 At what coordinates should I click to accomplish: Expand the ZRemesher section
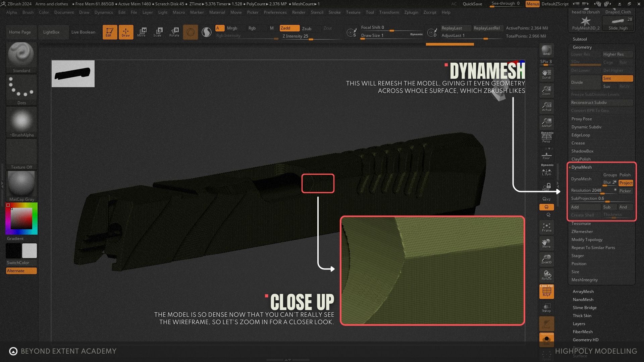point(582,232)
